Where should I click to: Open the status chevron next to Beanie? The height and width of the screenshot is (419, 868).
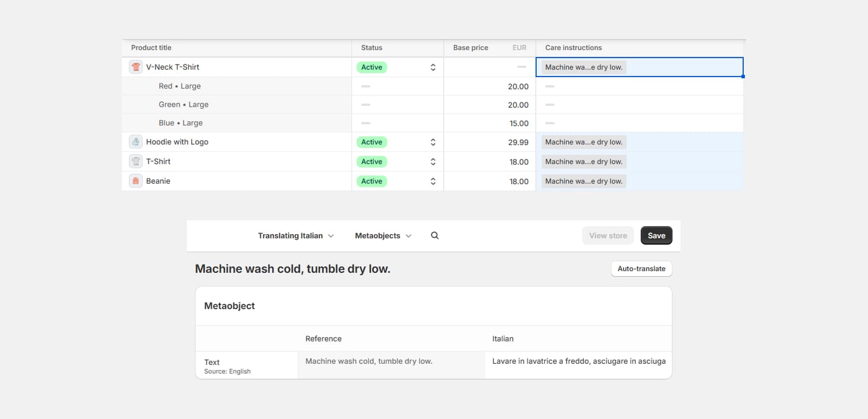[433, 181]
